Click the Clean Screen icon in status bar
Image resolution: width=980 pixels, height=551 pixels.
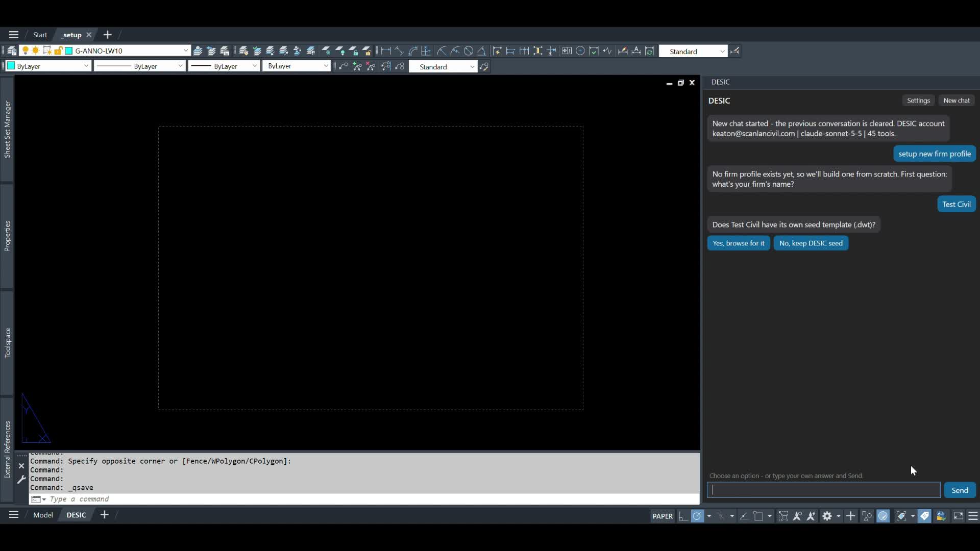tap(959, 516)
